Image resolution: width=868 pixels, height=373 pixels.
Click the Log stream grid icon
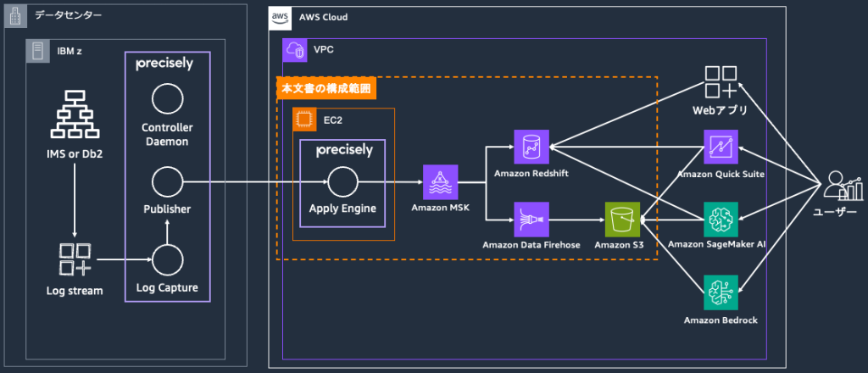[75, 259]
